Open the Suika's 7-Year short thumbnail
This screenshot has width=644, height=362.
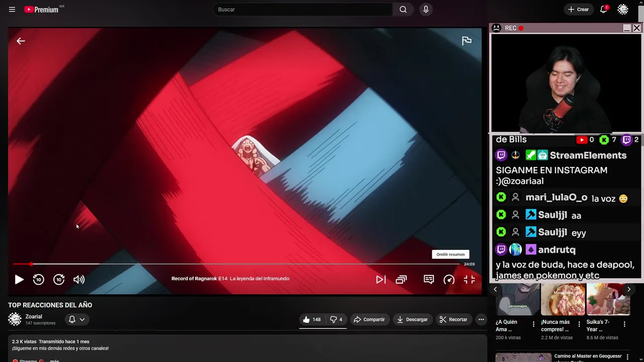click(608, 299)
